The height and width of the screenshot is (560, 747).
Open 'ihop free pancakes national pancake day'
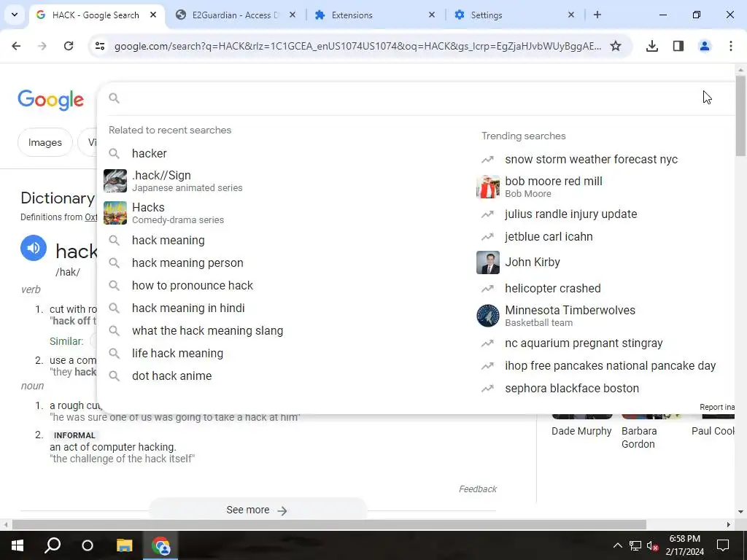point(611,366)
